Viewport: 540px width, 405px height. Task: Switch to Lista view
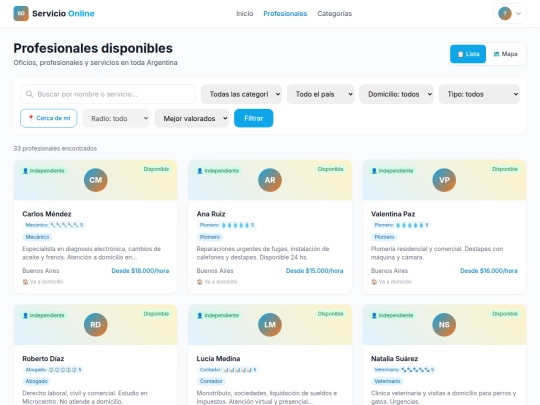point(468,54)
